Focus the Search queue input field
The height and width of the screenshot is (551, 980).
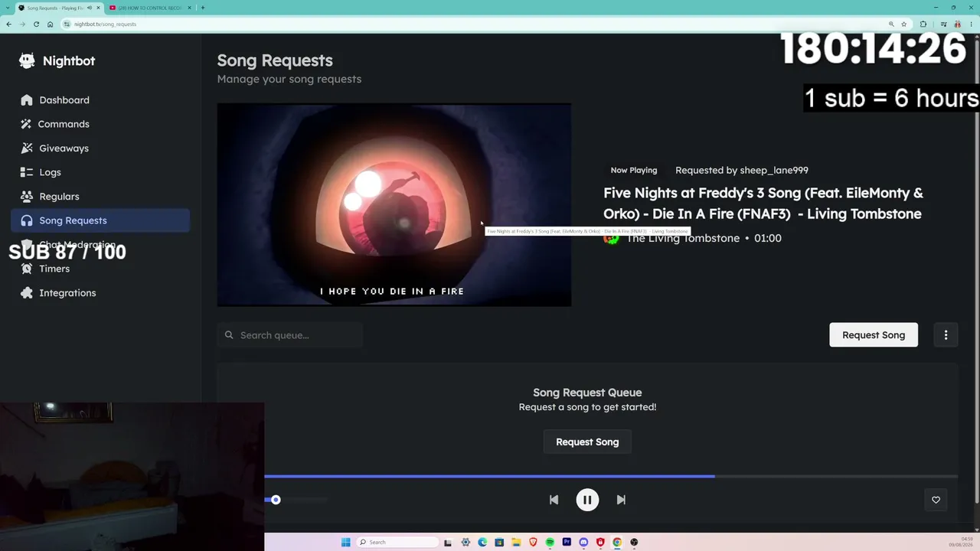pos(289,334)
